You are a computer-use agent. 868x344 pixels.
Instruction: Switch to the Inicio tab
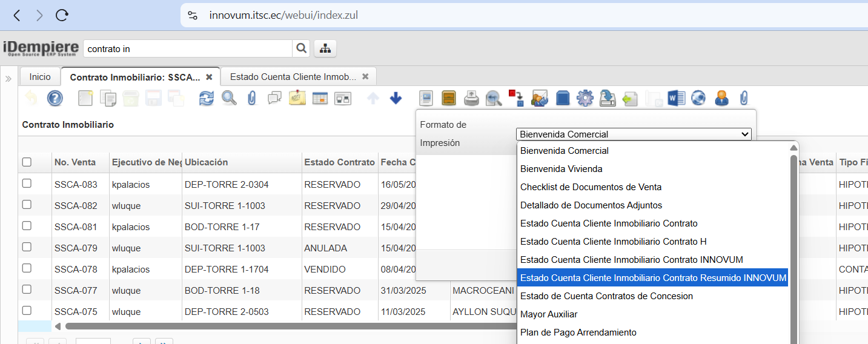(x=40, y=77)
